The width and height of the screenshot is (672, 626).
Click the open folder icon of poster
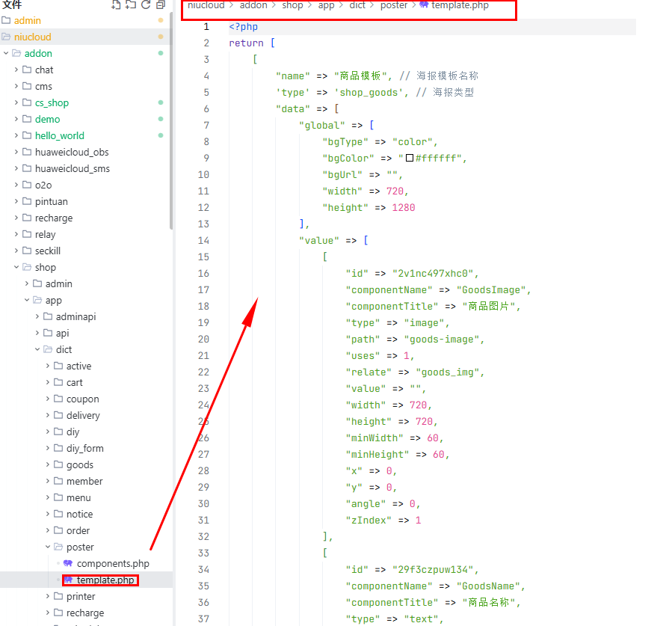[58, 547]
